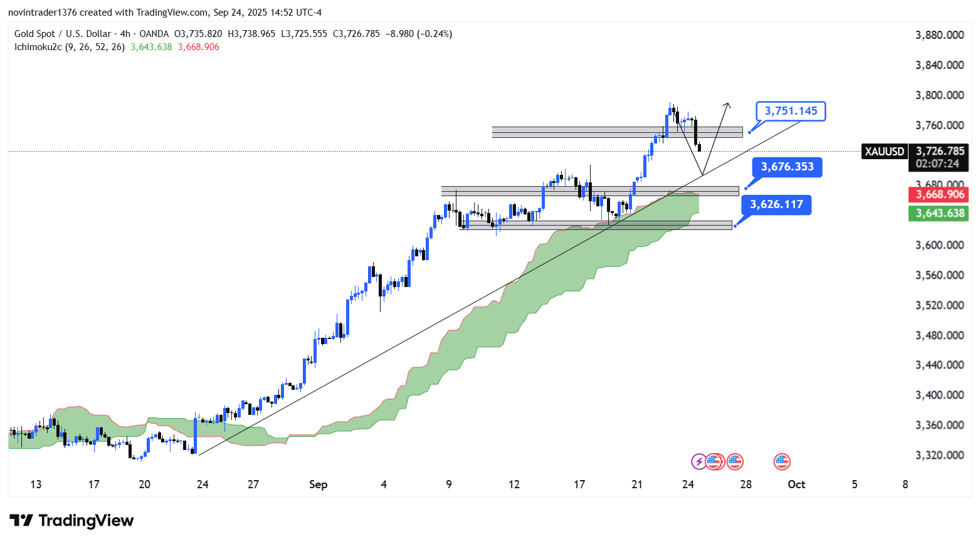Screen dimensions: 980x544
Task: Click the current price 3,726.785 label
Action: click(939, 151)
